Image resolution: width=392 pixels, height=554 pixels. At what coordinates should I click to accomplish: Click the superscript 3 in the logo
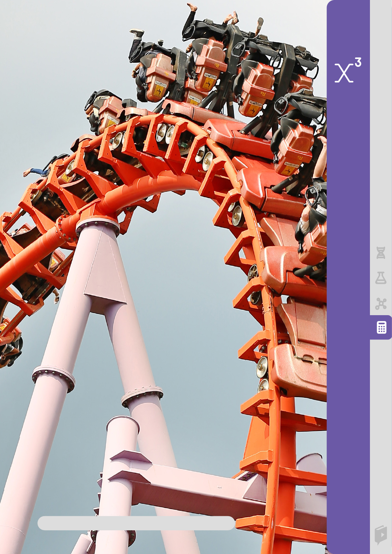(x=358, y=62)
